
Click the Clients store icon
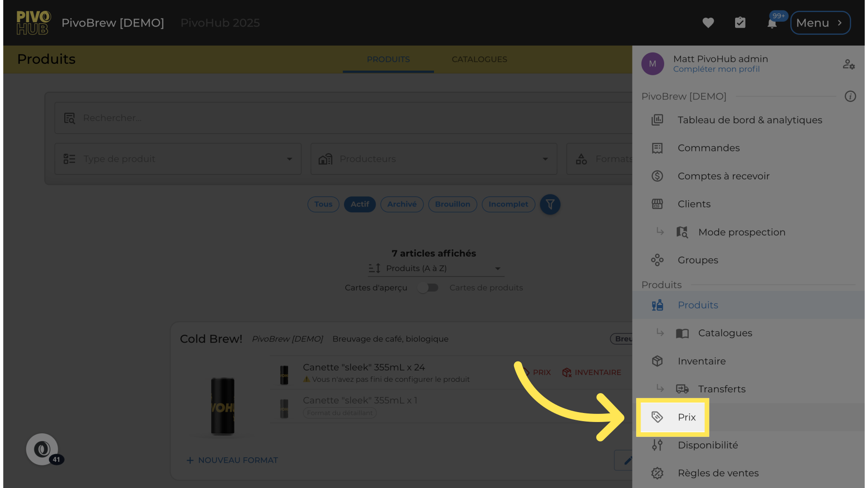(657, 204)
